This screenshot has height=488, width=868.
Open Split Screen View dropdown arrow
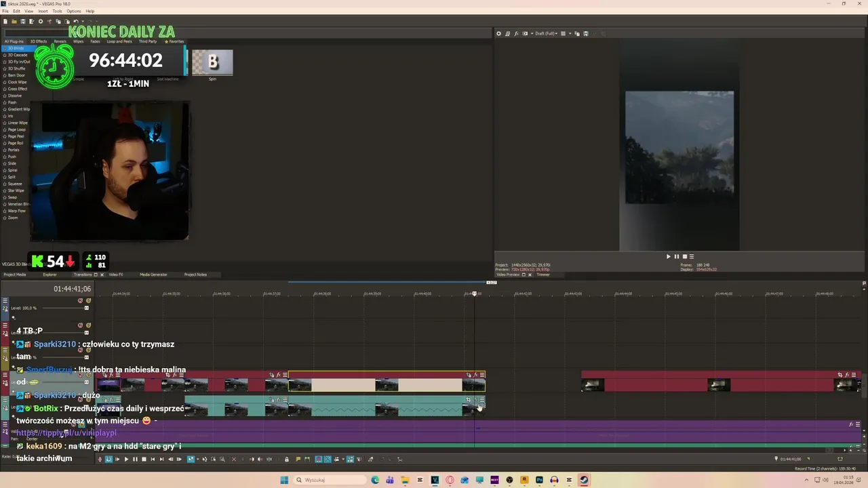coord(532,33)
